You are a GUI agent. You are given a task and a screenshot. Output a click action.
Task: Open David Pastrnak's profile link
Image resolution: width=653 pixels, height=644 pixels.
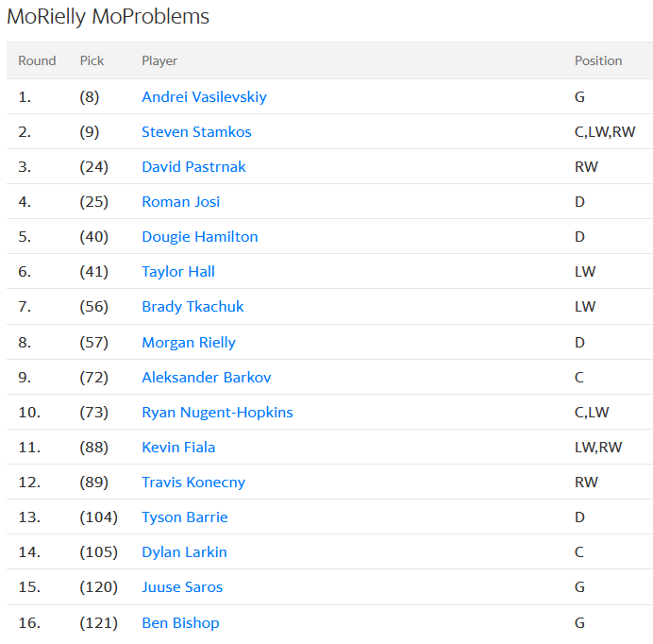click(193, 167)
